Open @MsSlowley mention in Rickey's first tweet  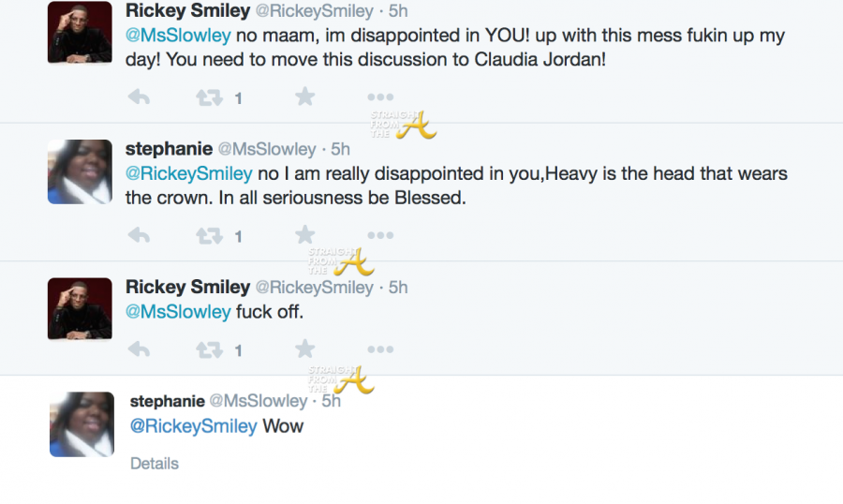point(178,36)
